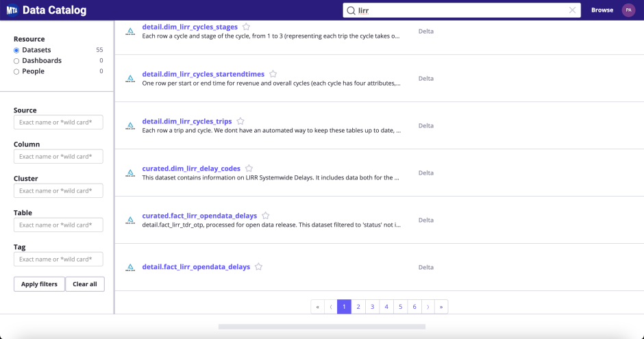This screenshot has width=644, height=339.
Task: Open the PA user avatar menu
Action: (x=628, y=10)
